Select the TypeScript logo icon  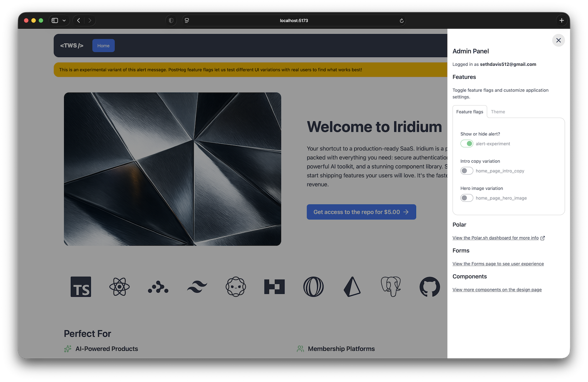[80, 287]
